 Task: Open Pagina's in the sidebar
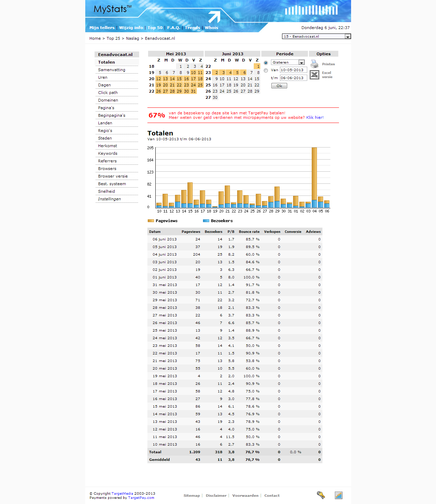click(x=106, y=108)
